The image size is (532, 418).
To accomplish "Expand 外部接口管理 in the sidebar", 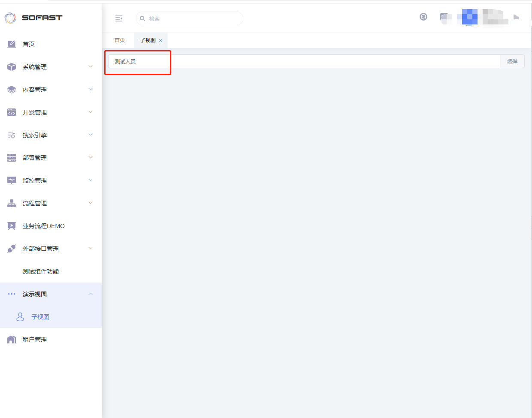I will (x=41, y=249).
